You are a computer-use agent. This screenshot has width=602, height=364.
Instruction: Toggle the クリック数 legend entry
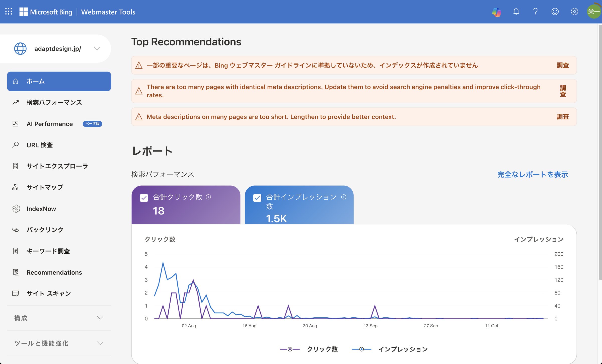[309, 349]
